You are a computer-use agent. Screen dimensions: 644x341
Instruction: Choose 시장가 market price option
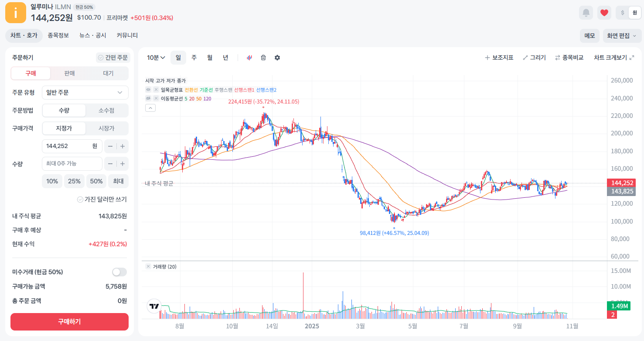107,128
